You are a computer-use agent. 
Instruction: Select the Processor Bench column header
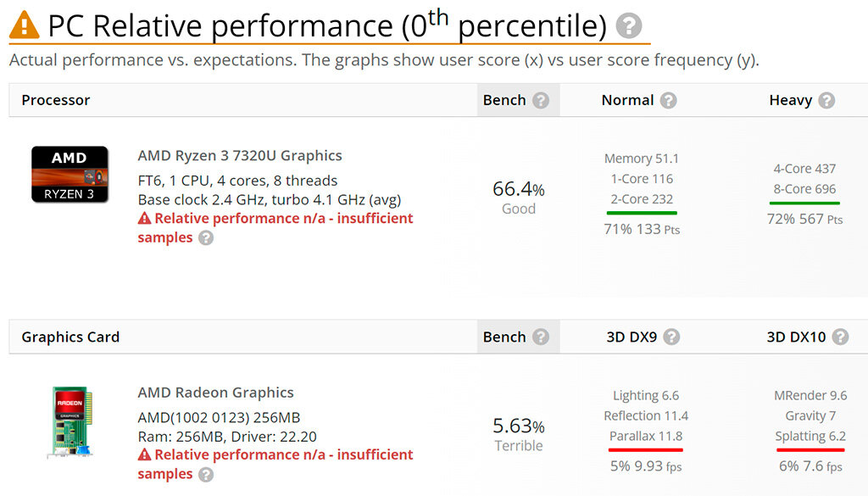click(518, 100)
